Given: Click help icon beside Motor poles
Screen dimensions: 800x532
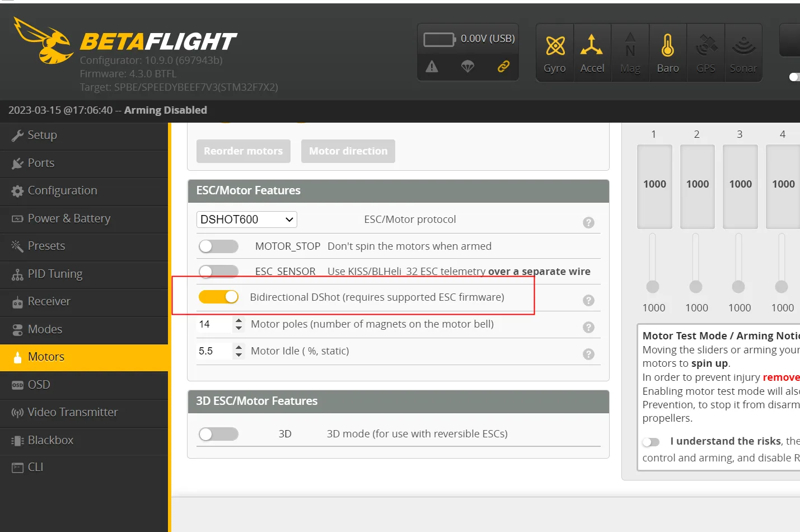Looking at the screenshot, I should point(588,327).
